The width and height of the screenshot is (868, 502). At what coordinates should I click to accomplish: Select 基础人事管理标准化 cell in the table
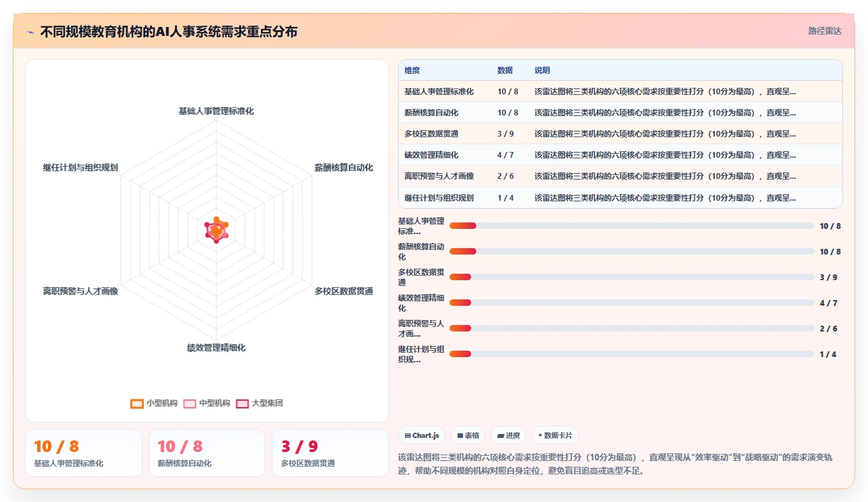(439, 92)
